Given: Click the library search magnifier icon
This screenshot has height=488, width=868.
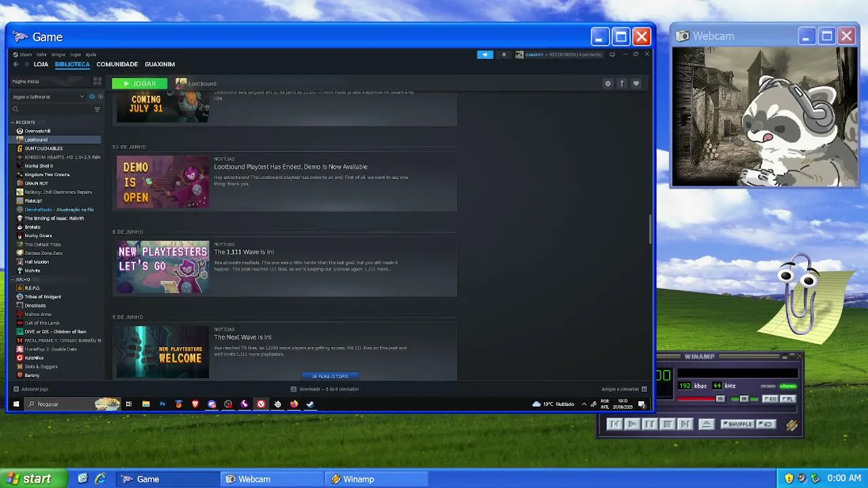Looking at the screenshot, I should (x=16, y=109).
